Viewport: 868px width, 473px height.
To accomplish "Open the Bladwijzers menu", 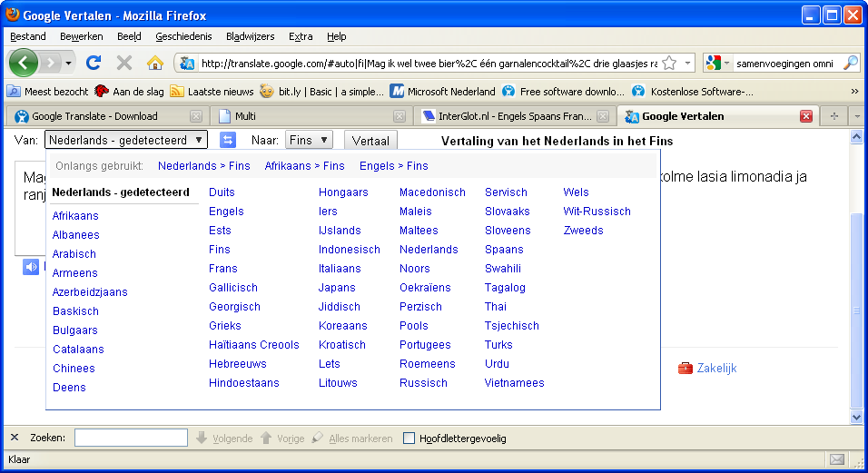I will click(250, 36).
